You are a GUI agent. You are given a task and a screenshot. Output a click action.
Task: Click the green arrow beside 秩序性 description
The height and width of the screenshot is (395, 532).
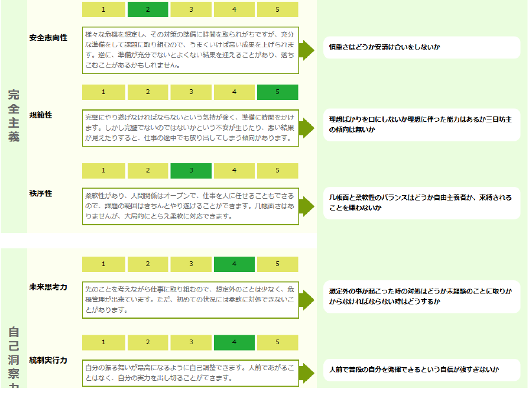(307, 206)
